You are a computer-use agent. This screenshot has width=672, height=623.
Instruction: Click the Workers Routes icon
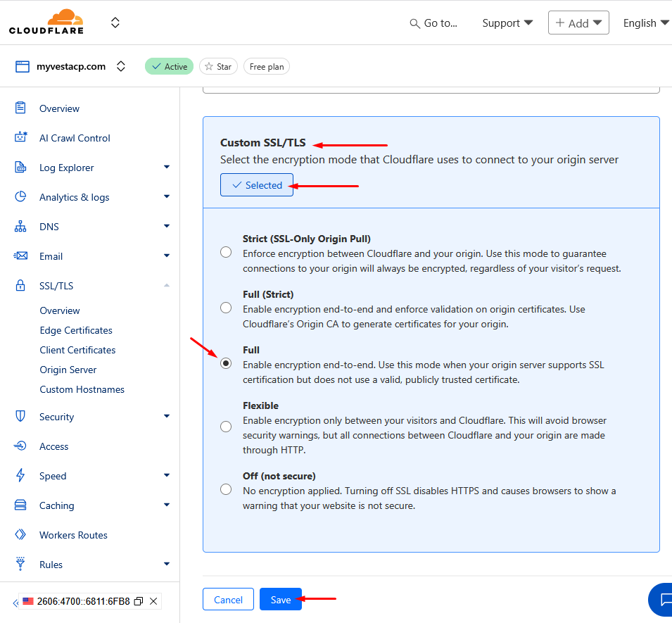coord(20,534)
